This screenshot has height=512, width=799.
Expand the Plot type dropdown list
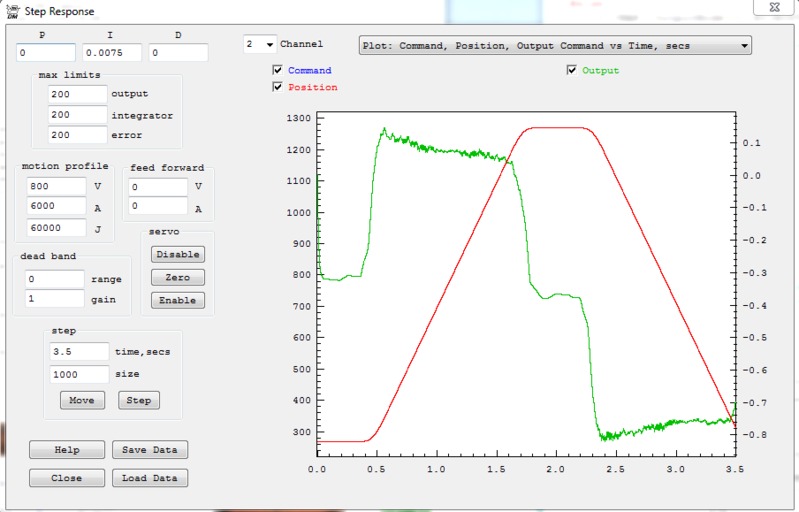743,46
